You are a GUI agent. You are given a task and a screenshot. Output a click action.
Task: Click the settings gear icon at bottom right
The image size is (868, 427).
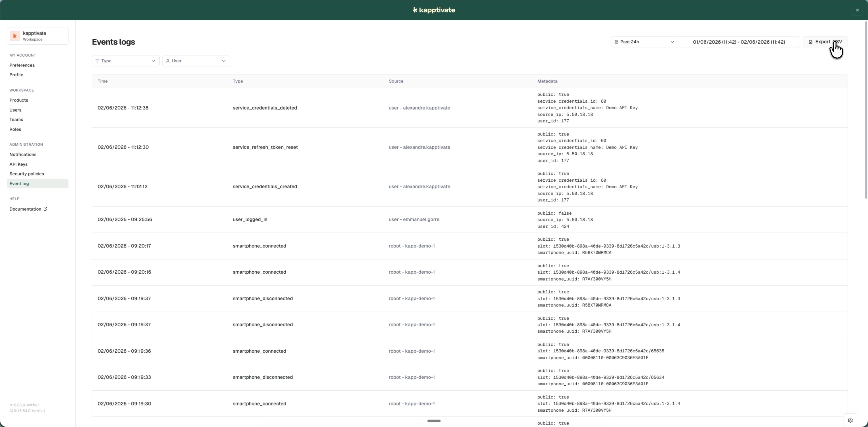850,420
